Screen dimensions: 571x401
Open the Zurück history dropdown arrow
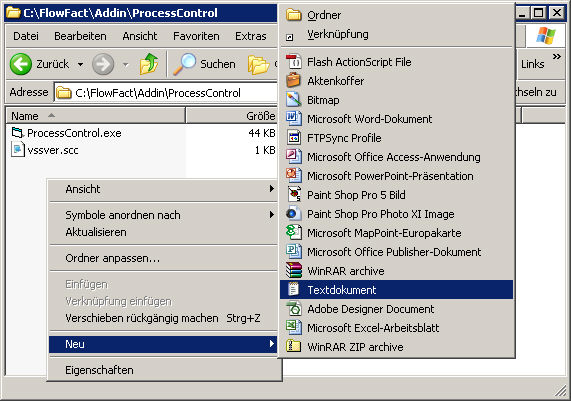80,65
